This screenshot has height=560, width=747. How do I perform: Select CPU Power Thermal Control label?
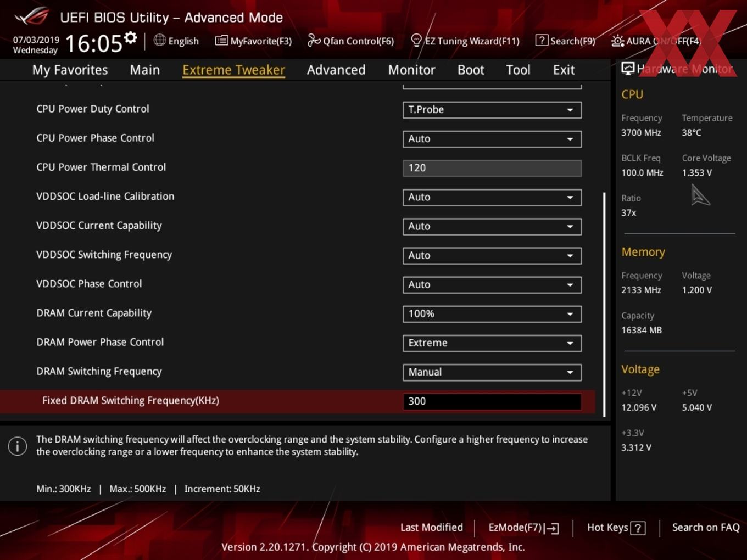click(101, 167)
